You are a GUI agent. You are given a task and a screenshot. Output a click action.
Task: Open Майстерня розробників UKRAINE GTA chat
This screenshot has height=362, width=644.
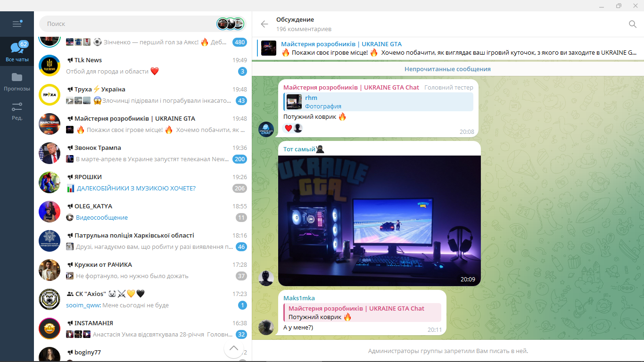pyautogui.click(x=143, y=124)
